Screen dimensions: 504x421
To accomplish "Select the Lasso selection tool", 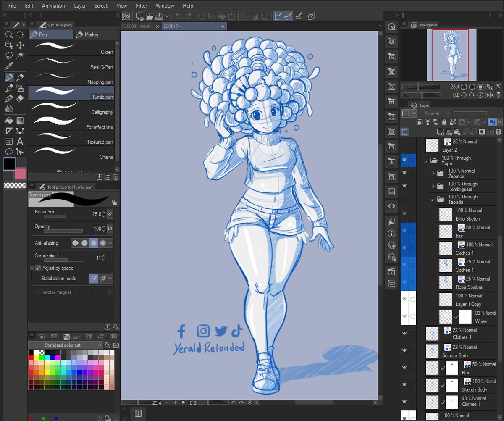I will pos(9,55).
